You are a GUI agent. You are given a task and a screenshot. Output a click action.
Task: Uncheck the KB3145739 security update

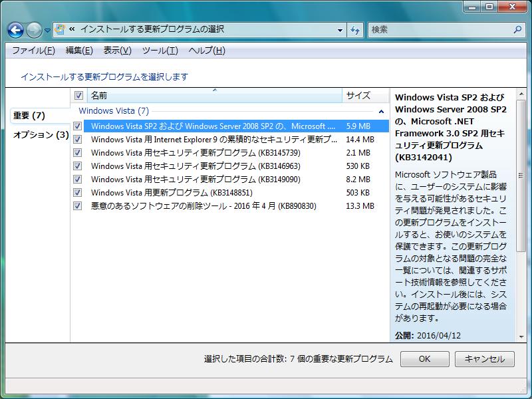[78, 153]
